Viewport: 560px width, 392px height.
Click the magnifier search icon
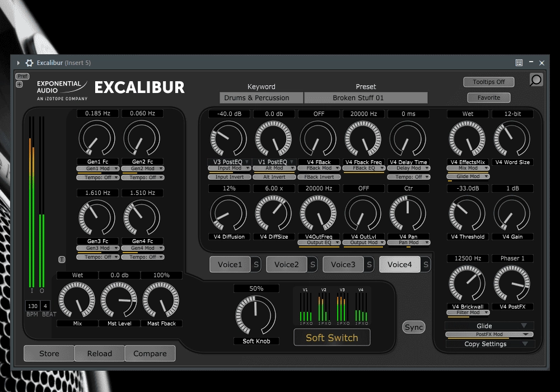pos(536,80)
